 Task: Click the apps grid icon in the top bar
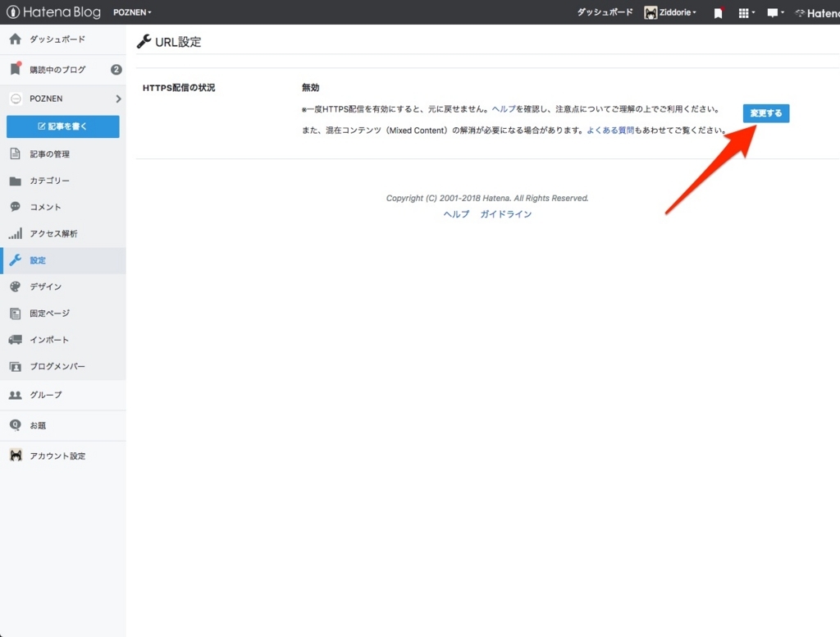(745, 12)
